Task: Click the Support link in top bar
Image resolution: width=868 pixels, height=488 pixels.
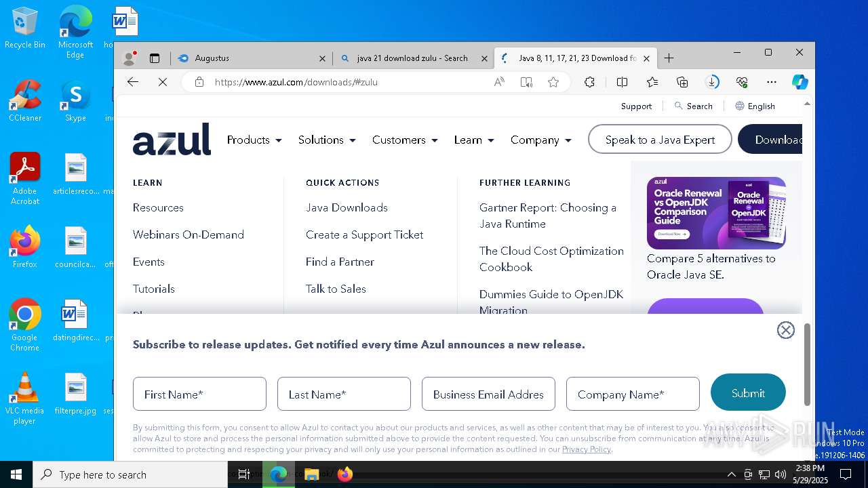Action: pyautogui.click(x=636, y=106)
